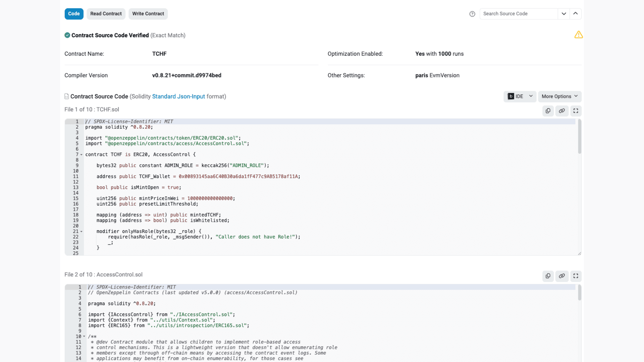
Task: Switch to Read Contract tab
Action: point(106,14)
